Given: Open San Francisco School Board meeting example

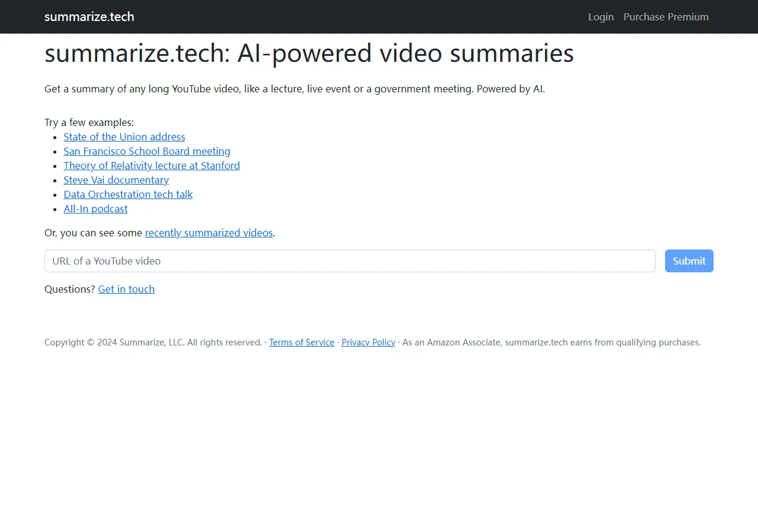Looking at the screenshot, I should 147,151.
